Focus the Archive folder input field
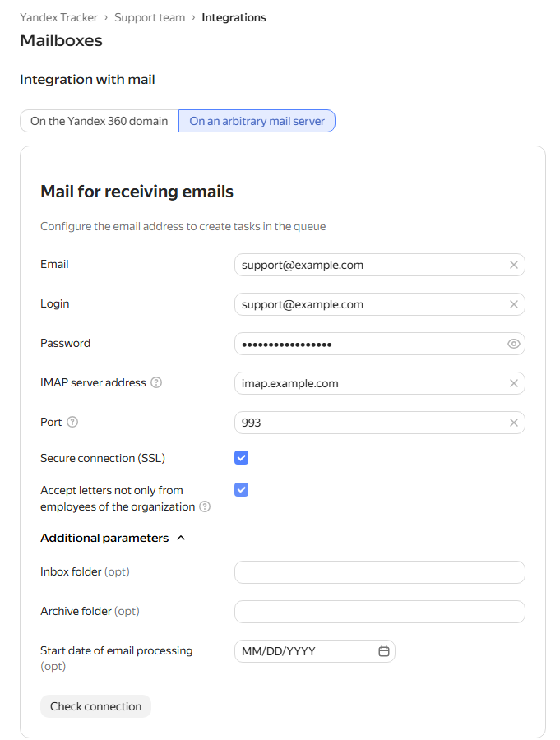This screenshot has height=740, width=560. [x=380, y=612]
